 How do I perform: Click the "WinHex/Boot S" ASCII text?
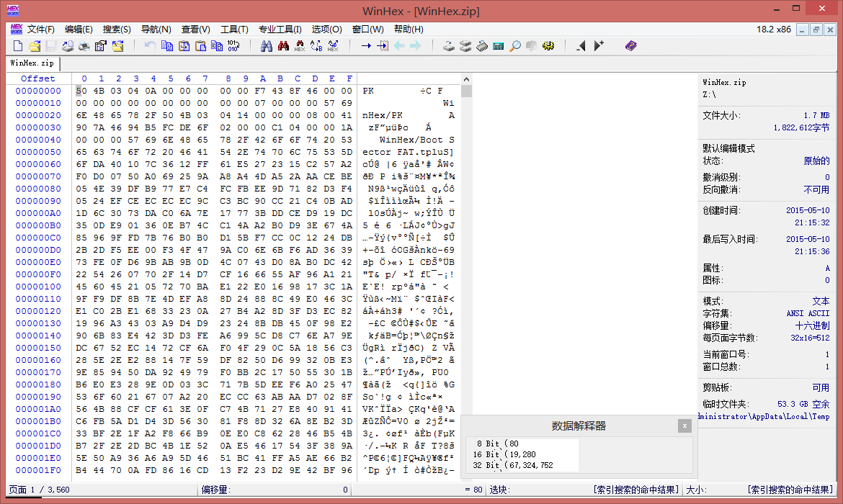pyautogui.click(x=416, y=140)
